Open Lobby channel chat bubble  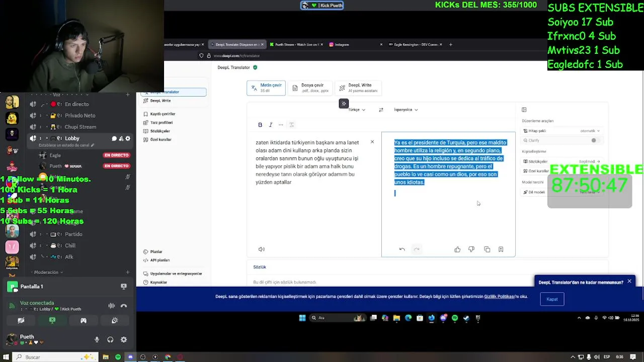[x=114, y=139]
